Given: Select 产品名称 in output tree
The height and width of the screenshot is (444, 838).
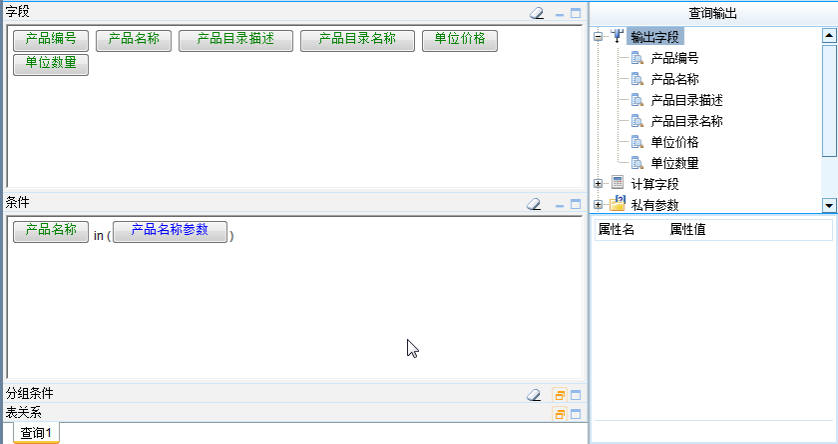Looking at the screenshot, I should coord(674,79).
